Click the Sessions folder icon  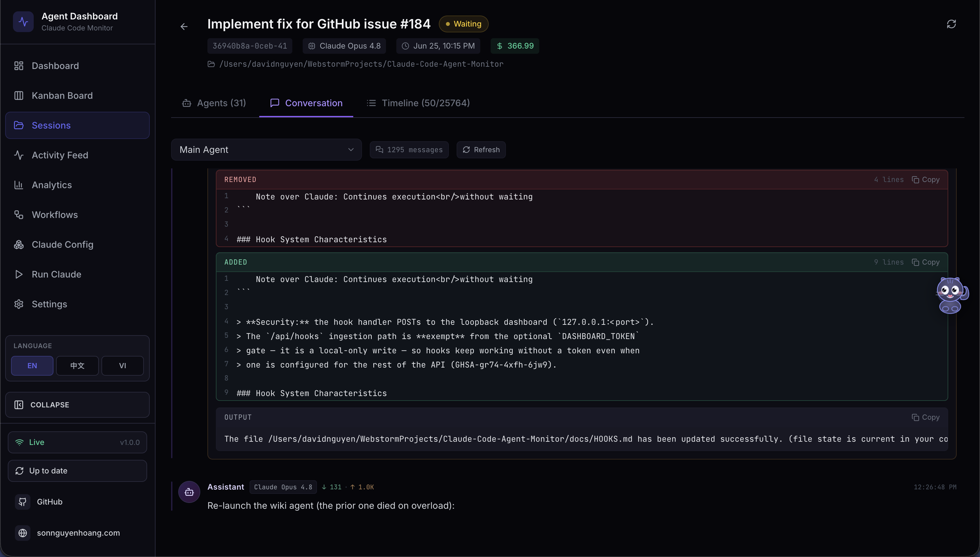(19, 125)
